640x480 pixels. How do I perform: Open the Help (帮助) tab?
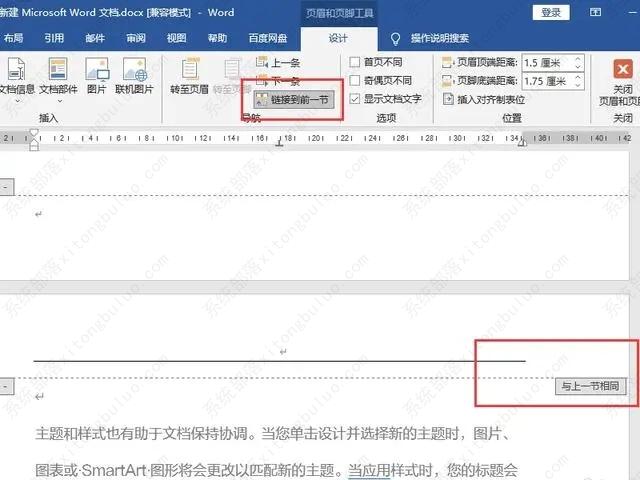point(217,38)
